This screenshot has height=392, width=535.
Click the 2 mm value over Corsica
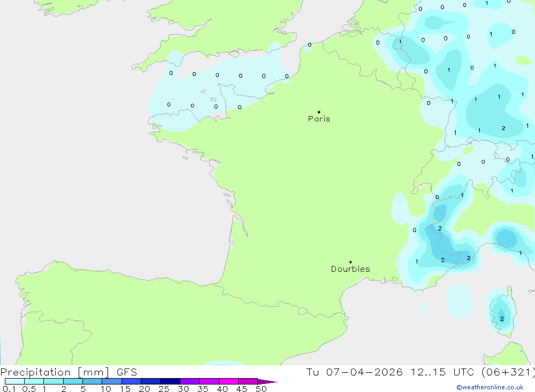point(502,319)
